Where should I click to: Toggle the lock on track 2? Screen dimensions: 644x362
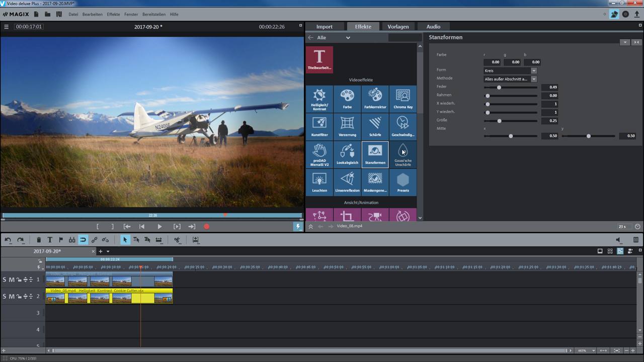pos(19,296)
